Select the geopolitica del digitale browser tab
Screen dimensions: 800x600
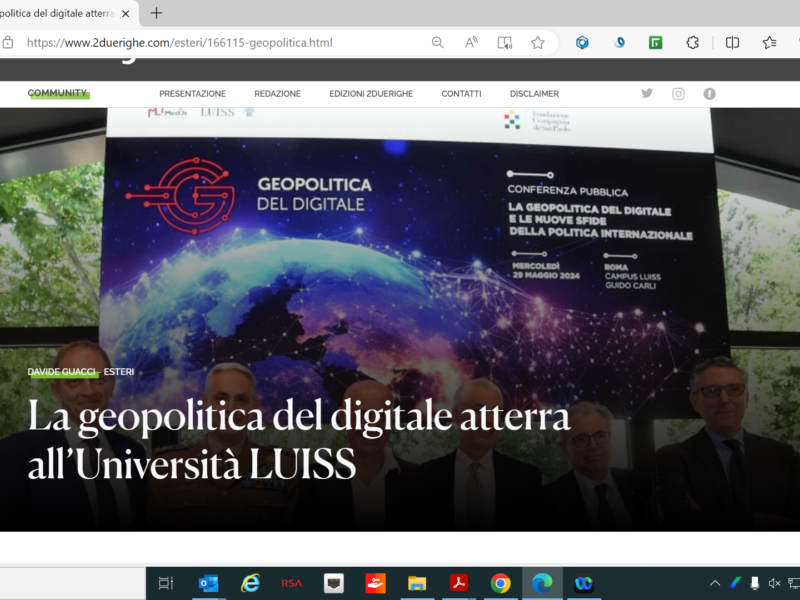[57, 14]
